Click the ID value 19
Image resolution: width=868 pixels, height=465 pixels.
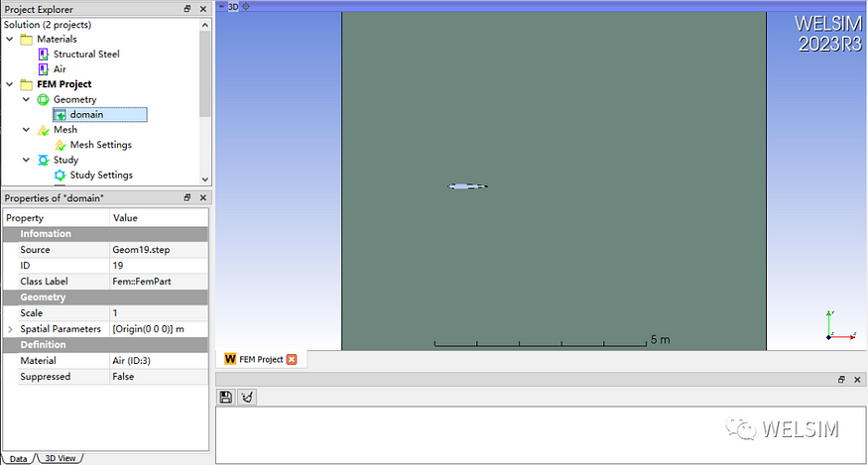point(159,266)
